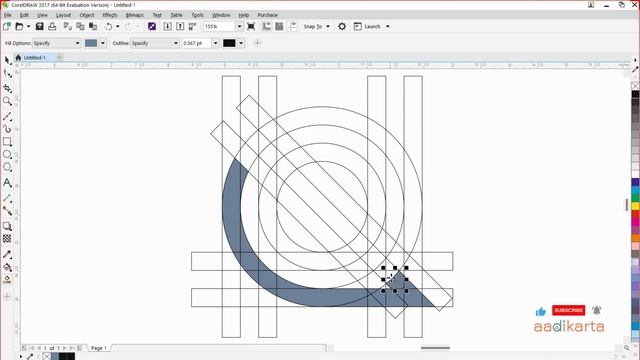Click the Full-screen preview icon
The image size is (640, 360).
[251, 27]
